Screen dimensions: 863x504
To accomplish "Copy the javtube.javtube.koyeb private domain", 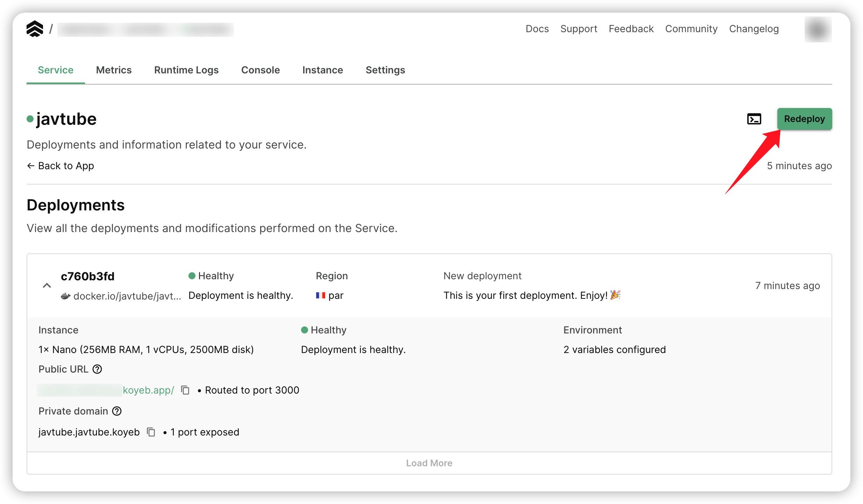I will (x=151, y=432).
